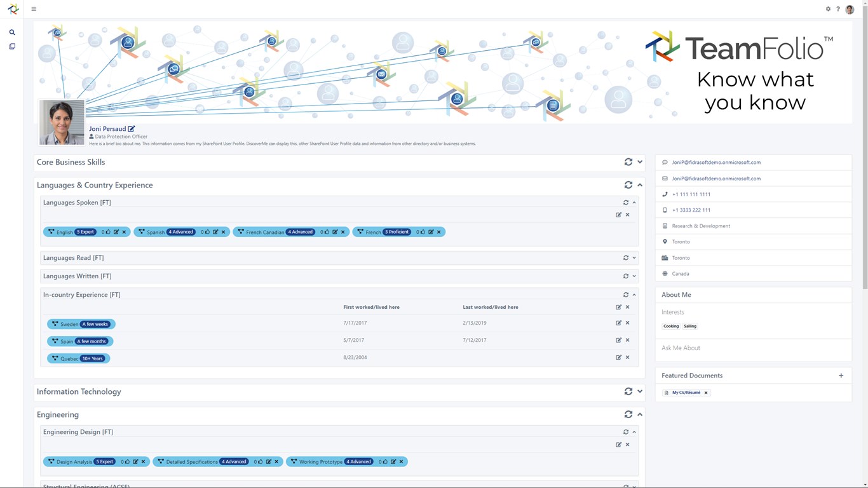
Task: Refresh the Engineering section
Action: click(x=628, y=414)
